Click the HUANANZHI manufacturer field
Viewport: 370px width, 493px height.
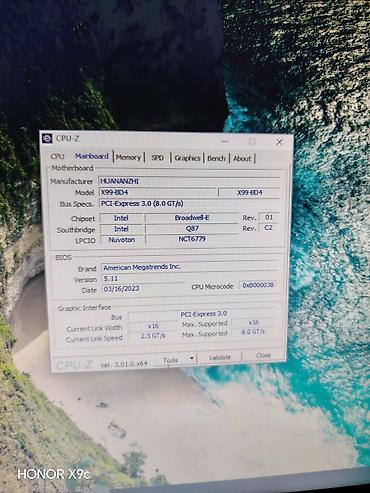189,181
